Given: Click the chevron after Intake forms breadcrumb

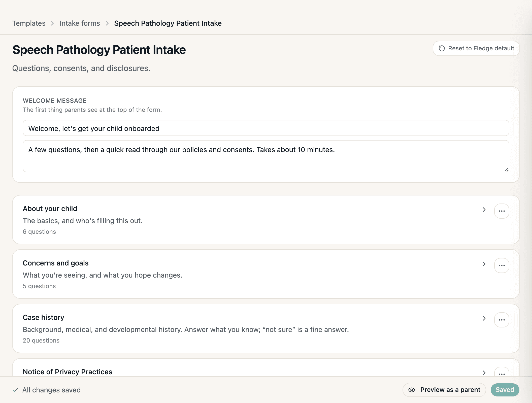Looking at the screenshot, I should [107, 23].
